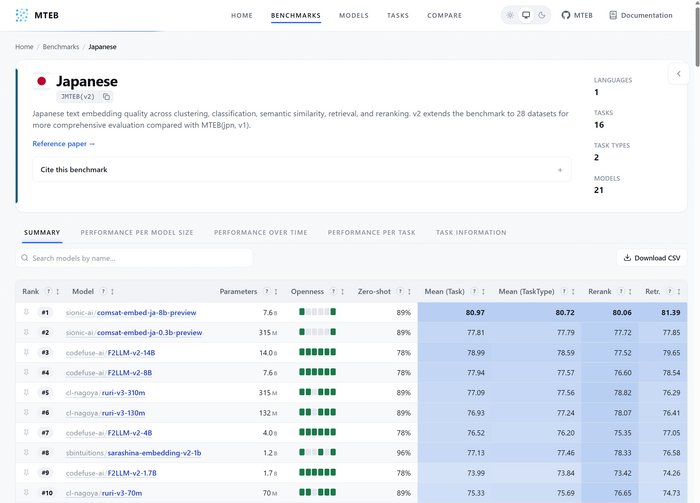This screenshot has height=503, width=700.
Task: Click the Benchmarks breadcrumb link
Action: click(x=61, y=47)
